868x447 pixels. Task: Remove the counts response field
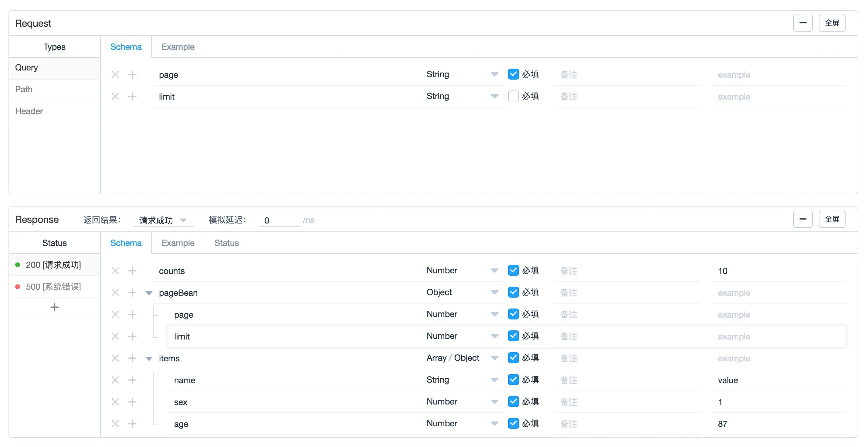pyautogui.click(x=115, y=271)
